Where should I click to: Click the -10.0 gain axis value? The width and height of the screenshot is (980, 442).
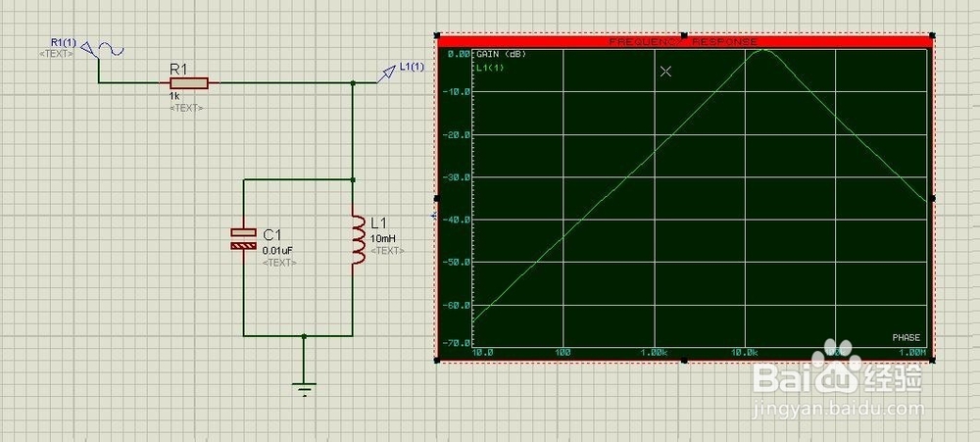tap(456, 92)
